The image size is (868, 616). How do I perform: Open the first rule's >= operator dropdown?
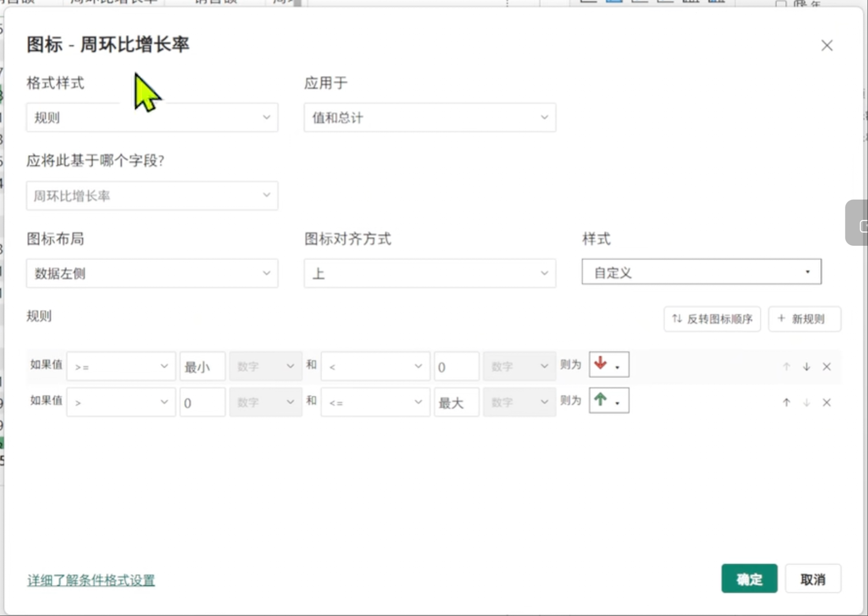pos(120,366)
